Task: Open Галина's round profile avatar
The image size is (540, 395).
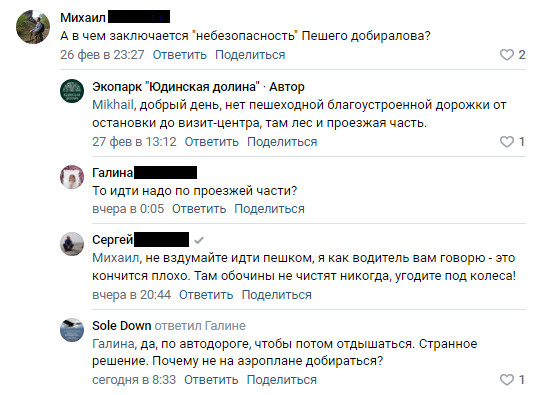Action: 72,177
